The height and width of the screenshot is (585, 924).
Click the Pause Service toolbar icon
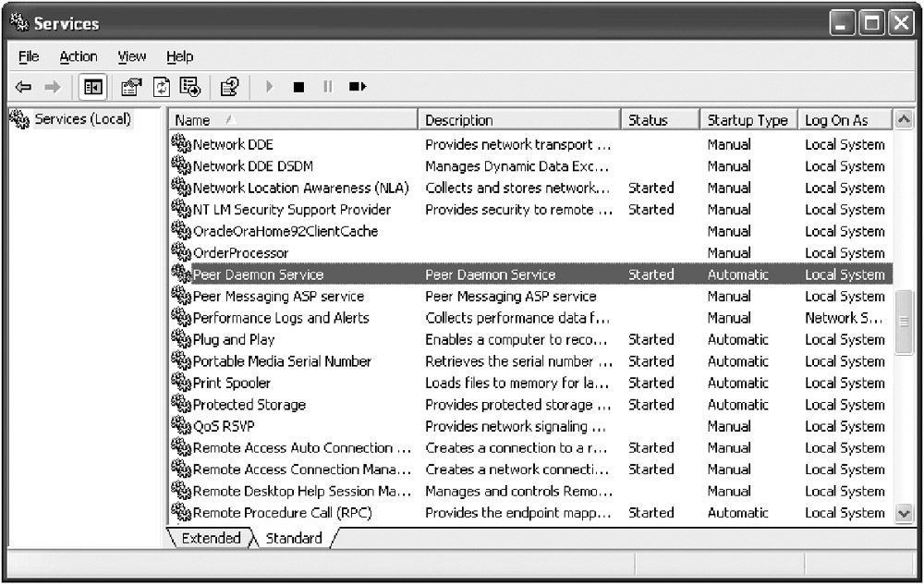click(x=327, y=87)
